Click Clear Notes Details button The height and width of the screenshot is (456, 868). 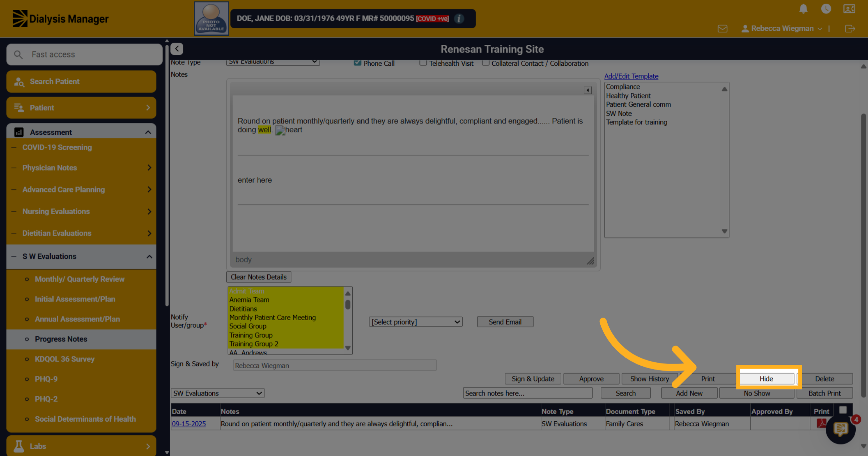pyautogui.click(x=259, y=277)
